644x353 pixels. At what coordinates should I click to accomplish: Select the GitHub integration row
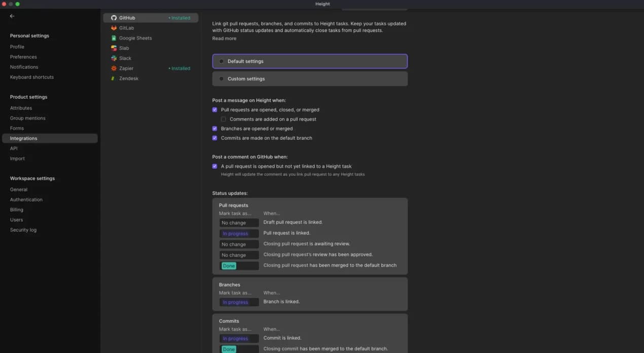pos(151,18)
